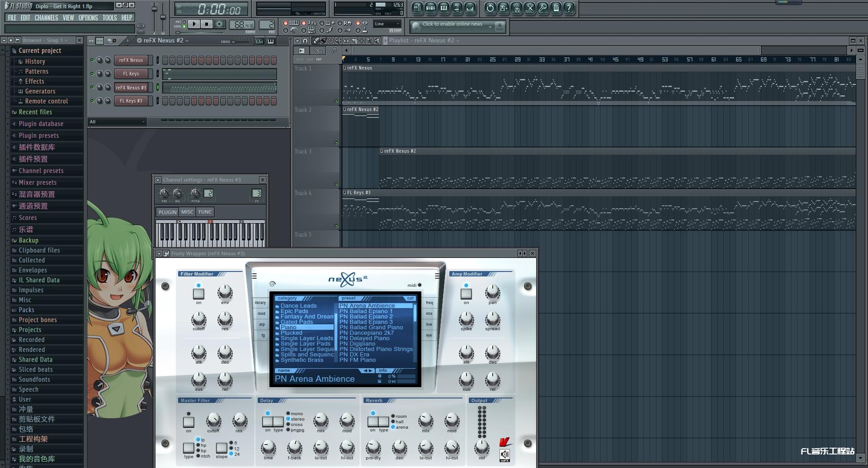Select the Slice tool in Playlist

pyautogui.click(x=354, y=41)
